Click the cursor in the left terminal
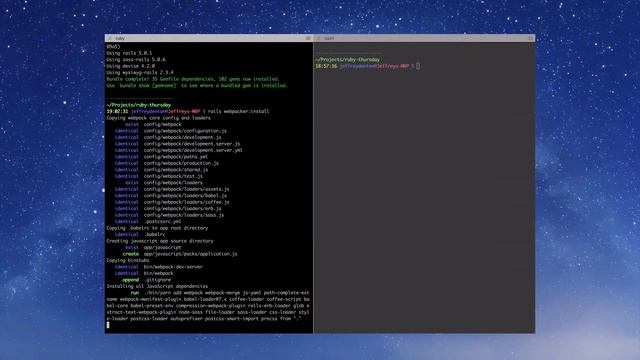 tap(108, 325)
